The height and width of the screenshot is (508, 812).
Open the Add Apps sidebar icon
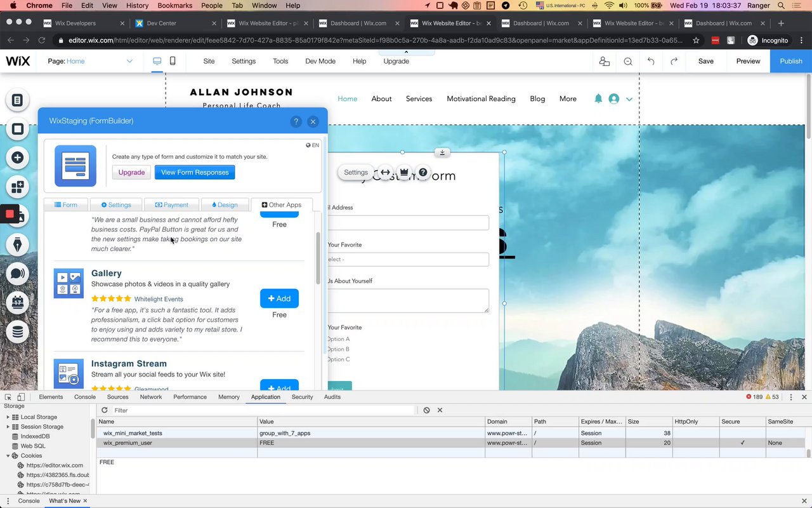coord(18,187)
